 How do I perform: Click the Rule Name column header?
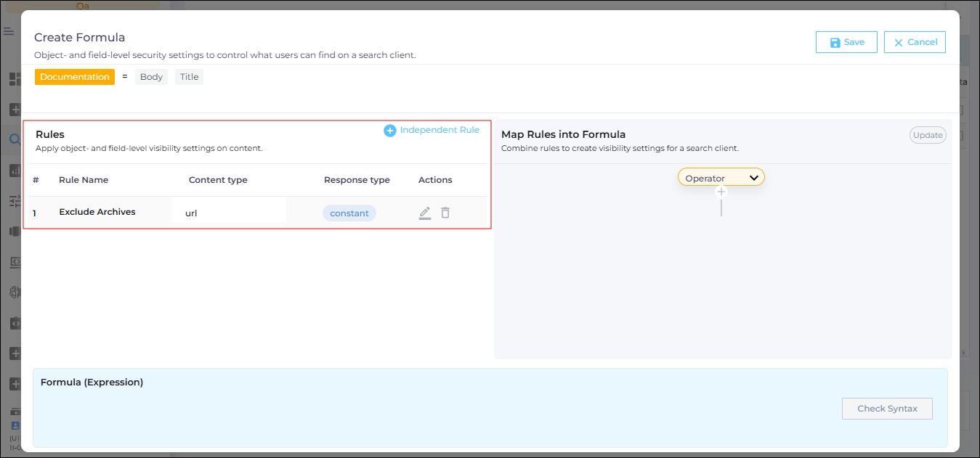pyautogui.click(x=84, y=180)
